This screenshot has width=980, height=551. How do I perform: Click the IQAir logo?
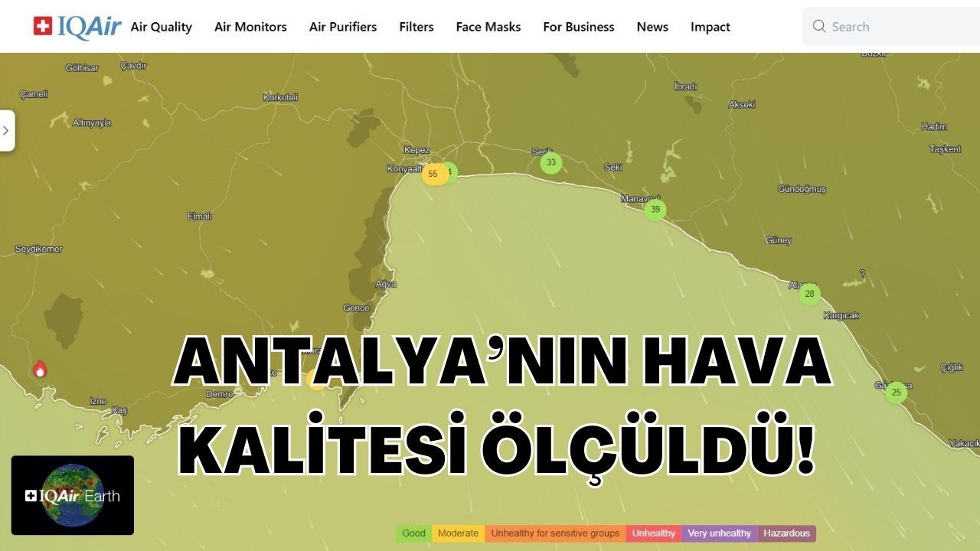(x=77, y=27)
